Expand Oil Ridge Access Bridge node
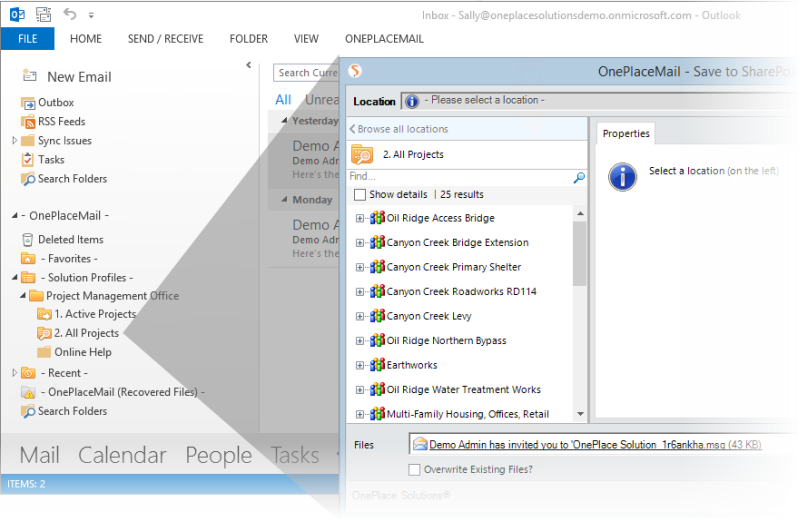 (360, 218)
